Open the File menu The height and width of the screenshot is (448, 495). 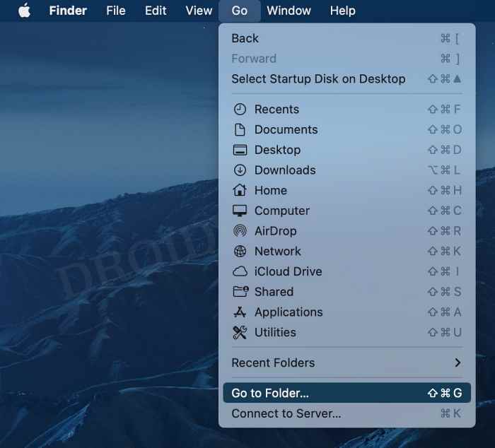pyautogui.click(x=116, y=11)
